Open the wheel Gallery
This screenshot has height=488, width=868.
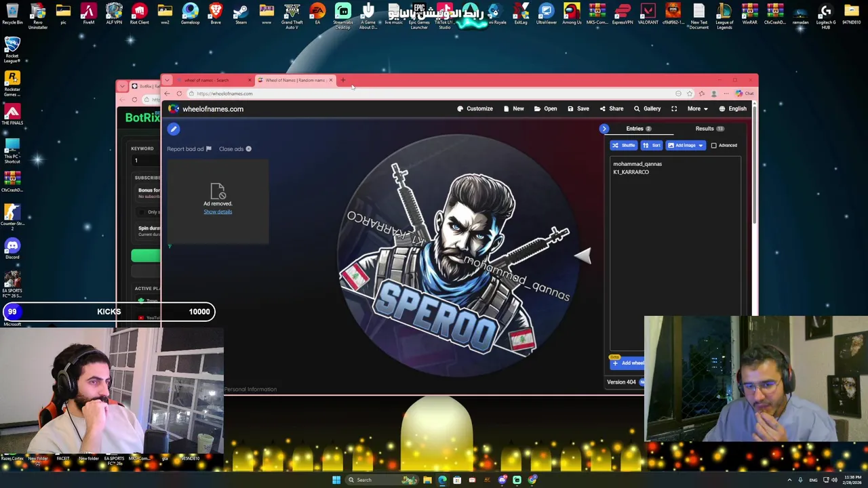[x=648, y=108]
